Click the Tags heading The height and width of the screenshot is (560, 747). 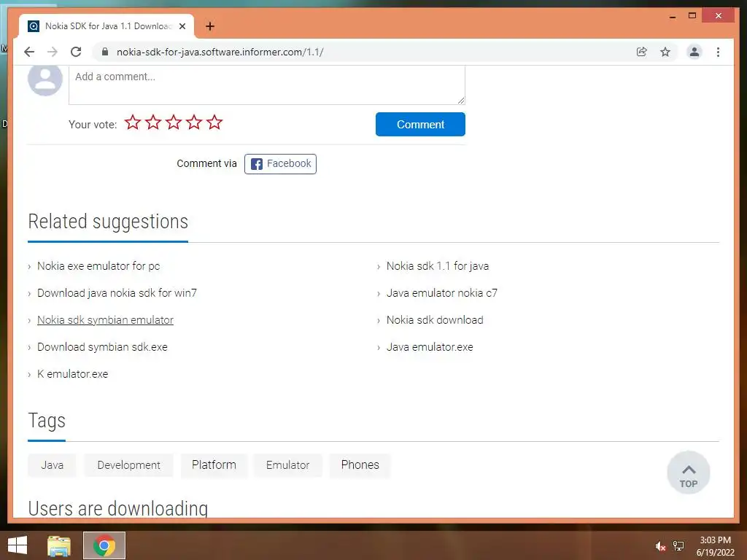point(47,421)
